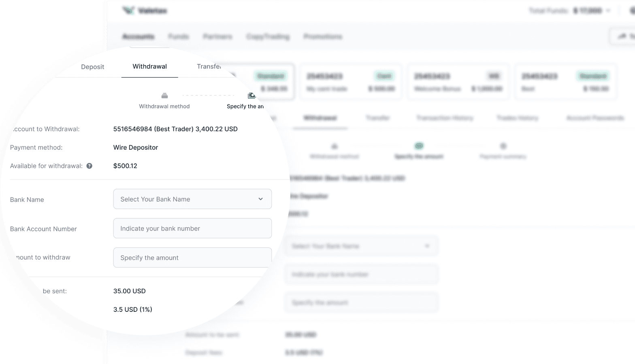The image size is (635, 364).
Task: Open the Transfer tab in the magnified view
Action: click(209, 66)
